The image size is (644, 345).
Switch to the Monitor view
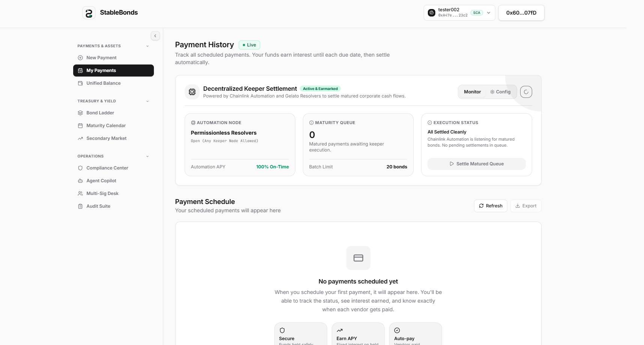click(472, 92)
